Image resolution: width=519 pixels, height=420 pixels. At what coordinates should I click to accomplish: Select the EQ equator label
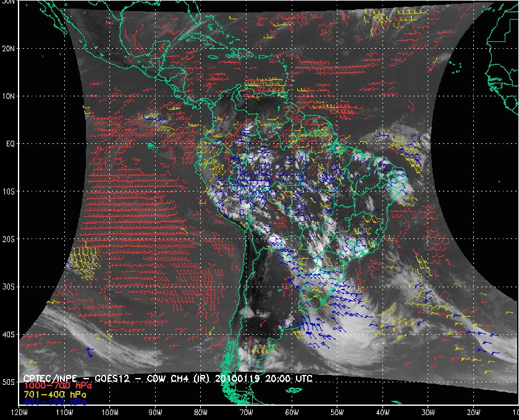click(11, 144)
